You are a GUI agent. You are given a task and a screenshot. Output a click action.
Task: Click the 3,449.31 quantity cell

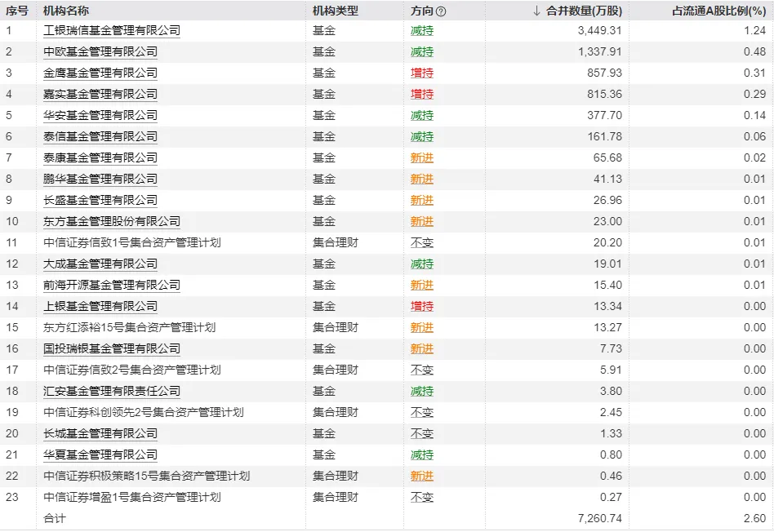600,30
